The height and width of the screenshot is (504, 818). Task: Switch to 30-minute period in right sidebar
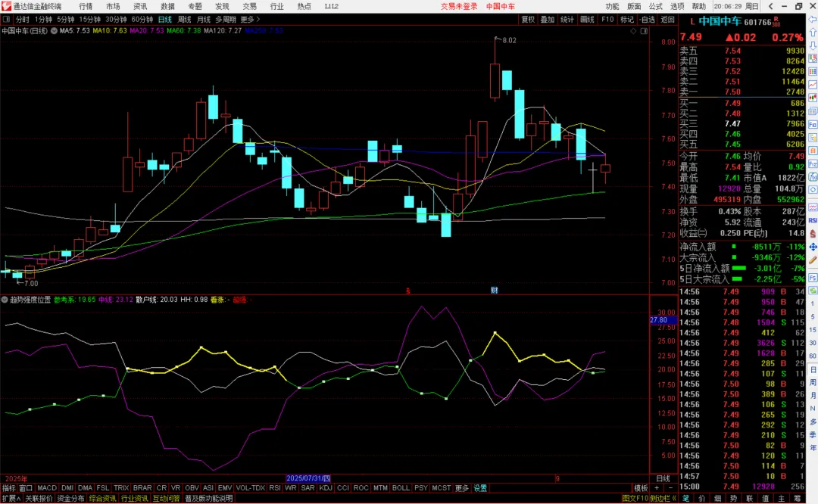coord(813,342)
